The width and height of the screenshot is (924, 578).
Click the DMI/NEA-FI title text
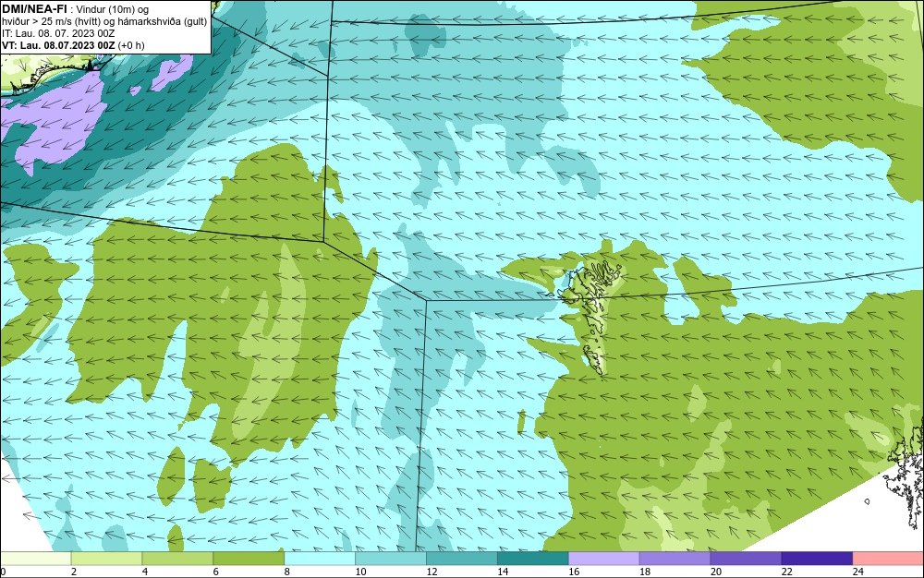34,9
